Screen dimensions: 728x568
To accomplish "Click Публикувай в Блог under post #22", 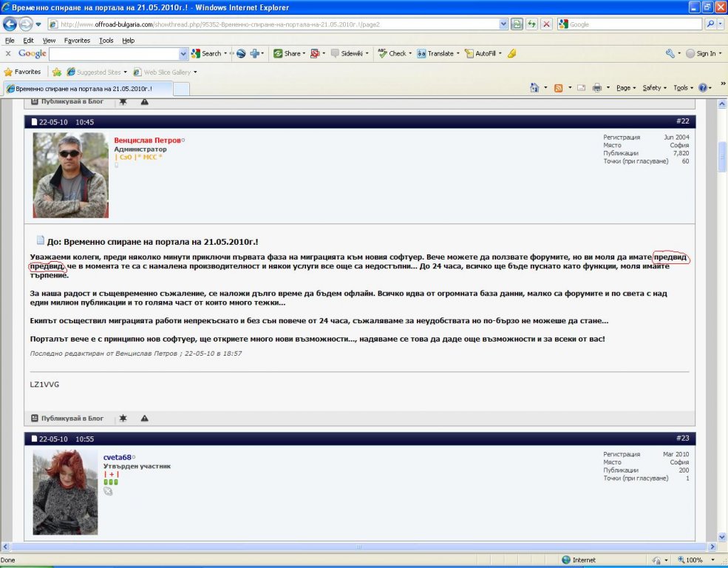I will click(67, 419).
